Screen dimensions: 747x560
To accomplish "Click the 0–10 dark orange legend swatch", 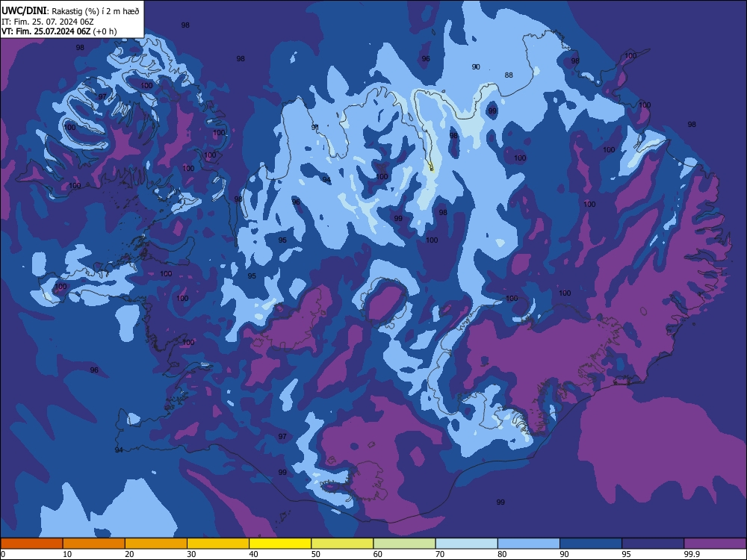I will [31, 544].
